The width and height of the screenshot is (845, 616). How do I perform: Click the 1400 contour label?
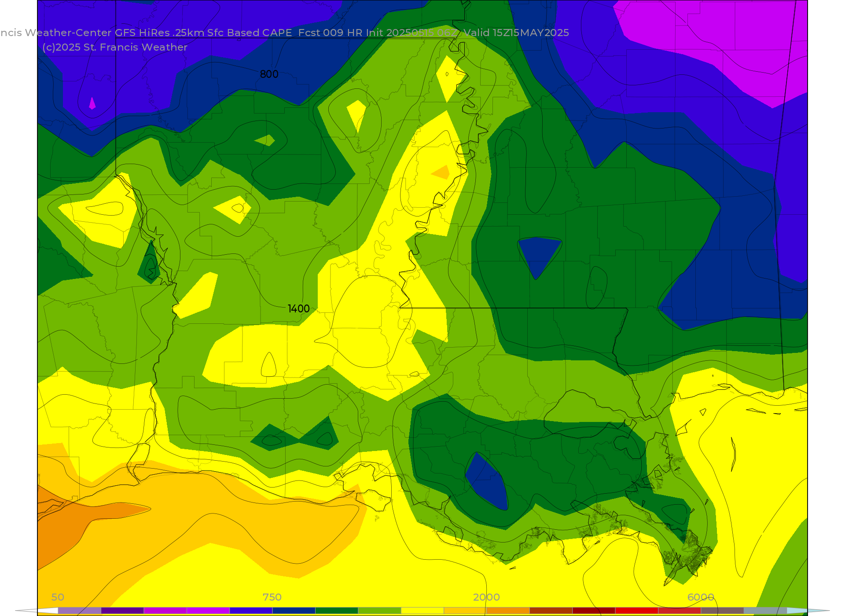point(298,309)
